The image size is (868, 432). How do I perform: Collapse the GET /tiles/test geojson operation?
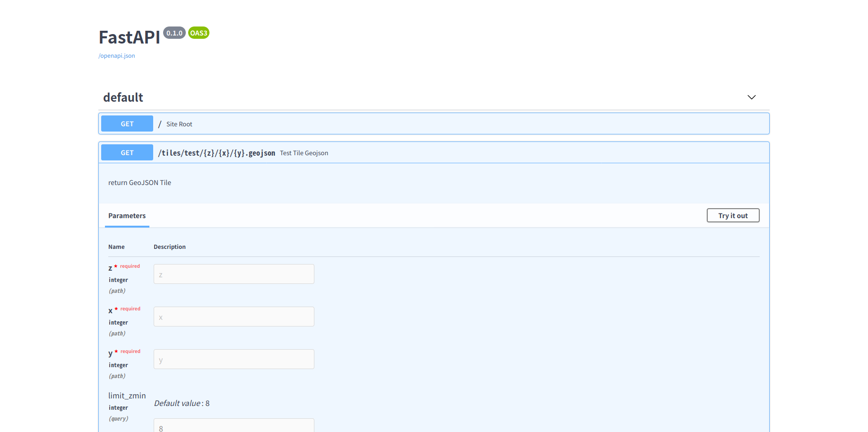click(434, 152)
